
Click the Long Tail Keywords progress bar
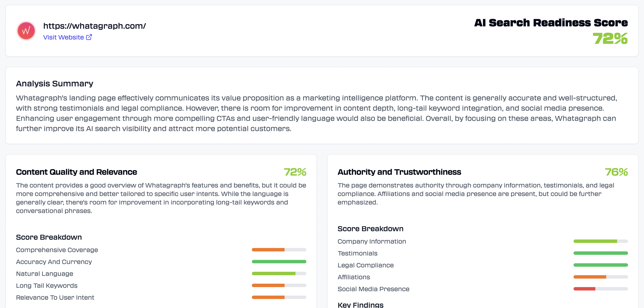click(x=279, y=285)
